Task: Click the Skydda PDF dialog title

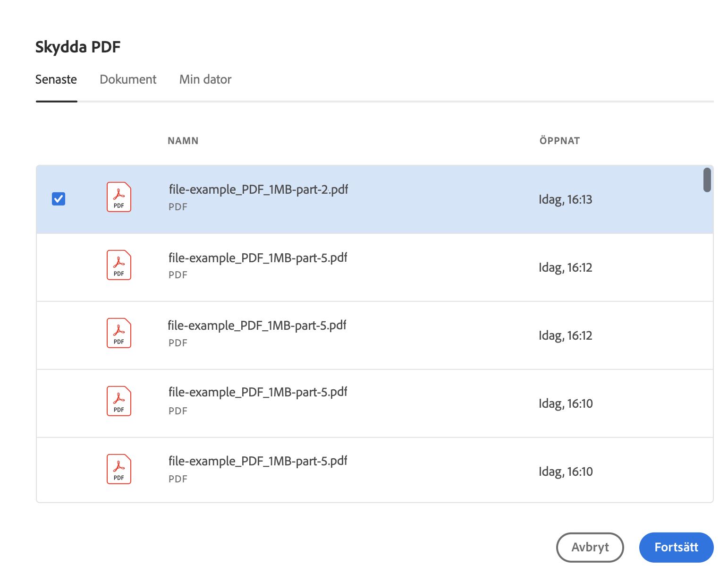Action: point(78,47)
